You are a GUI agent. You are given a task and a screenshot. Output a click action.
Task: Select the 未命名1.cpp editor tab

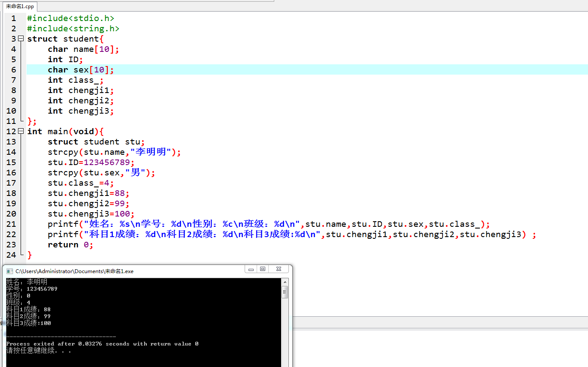point(20,6)
